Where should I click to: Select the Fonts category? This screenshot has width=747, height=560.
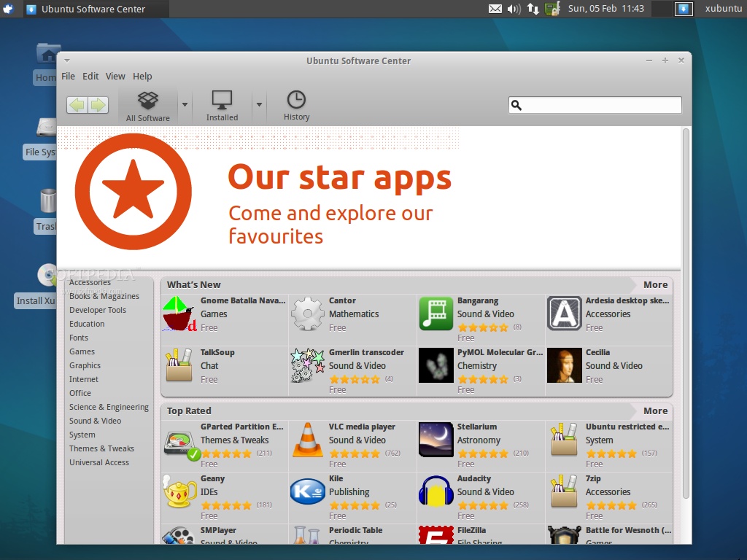pos(79,338)
